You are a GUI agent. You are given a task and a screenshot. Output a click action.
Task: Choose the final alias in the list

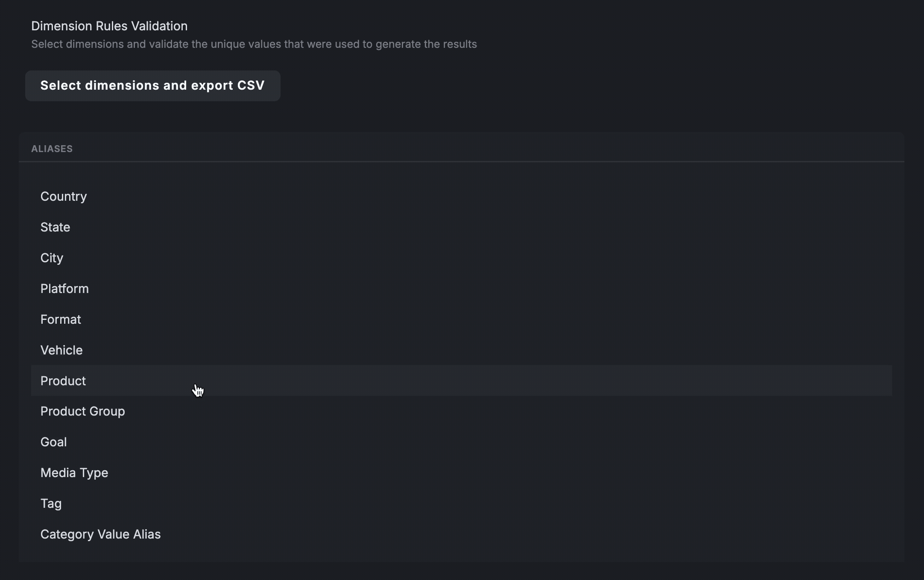tap(462, 534)
